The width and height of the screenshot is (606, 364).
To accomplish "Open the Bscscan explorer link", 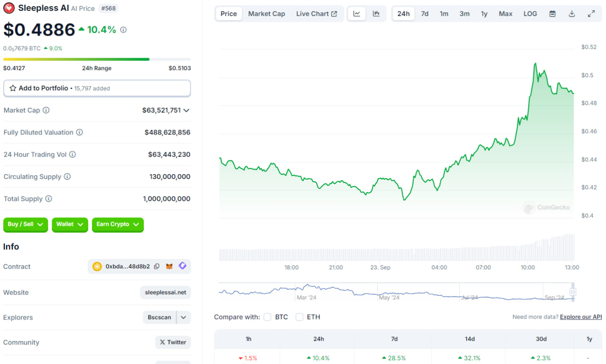I will tap(160, 317).
